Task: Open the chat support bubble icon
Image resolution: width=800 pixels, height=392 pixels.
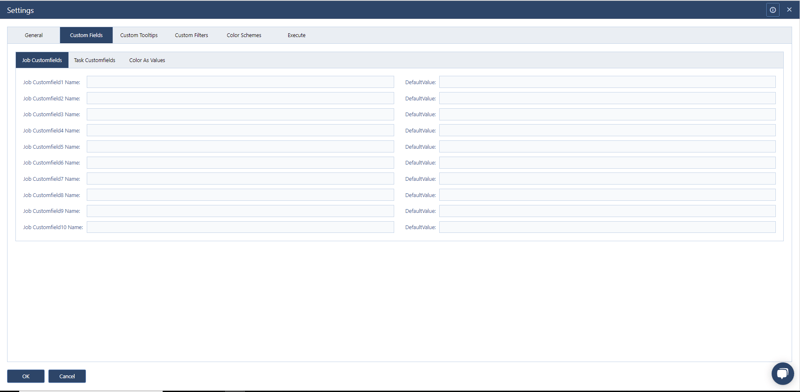Action: coord(782,373)
